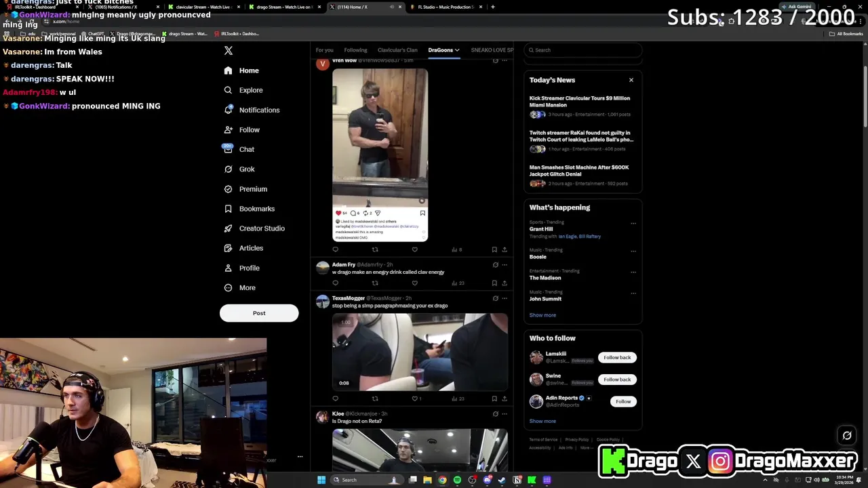Open Profile in sidebar
This screenshot has width=868, height=488.
pos(241,268)
